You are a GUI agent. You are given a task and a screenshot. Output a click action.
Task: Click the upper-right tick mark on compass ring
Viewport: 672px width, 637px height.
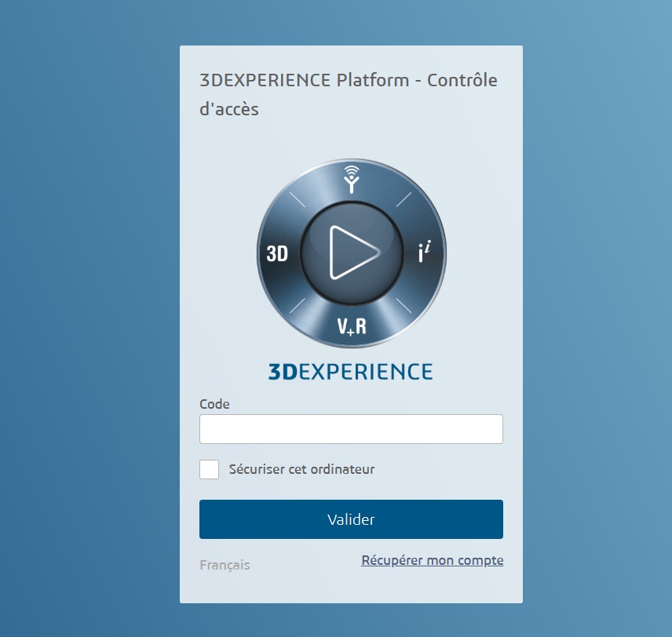click(404, 199)
